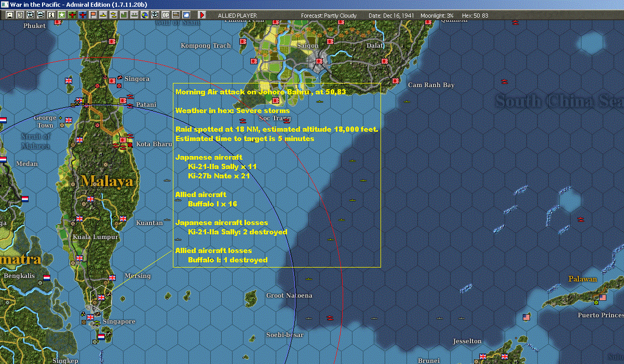Click the 'Date: Dec 16, 1941' status entry

[x=391, y=16]
